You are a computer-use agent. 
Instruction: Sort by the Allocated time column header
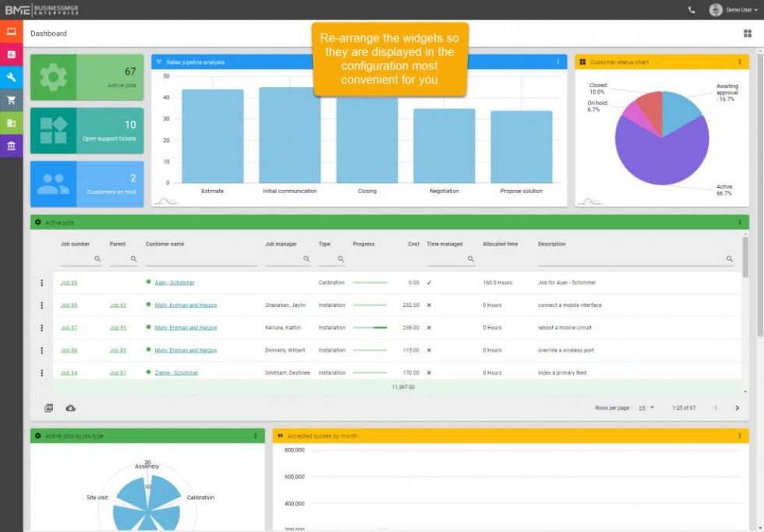click(x=500, y=245)
